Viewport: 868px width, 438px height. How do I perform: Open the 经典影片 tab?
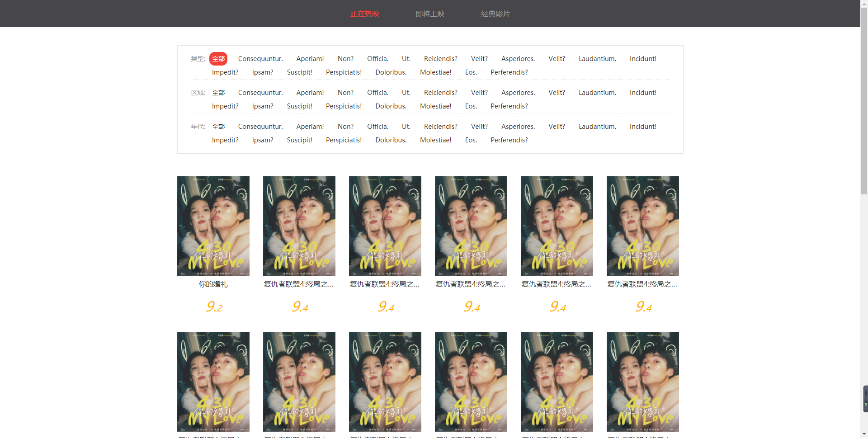(495, 14)
